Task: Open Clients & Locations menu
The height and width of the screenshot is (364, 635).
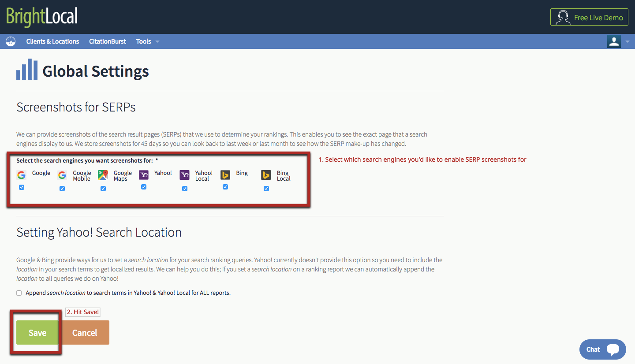Action: (52, 41)
